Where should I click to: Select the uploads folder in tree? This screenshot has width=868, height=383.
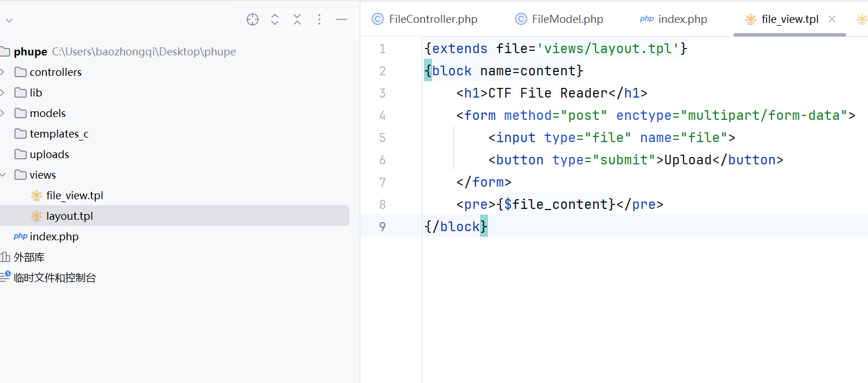49,154
